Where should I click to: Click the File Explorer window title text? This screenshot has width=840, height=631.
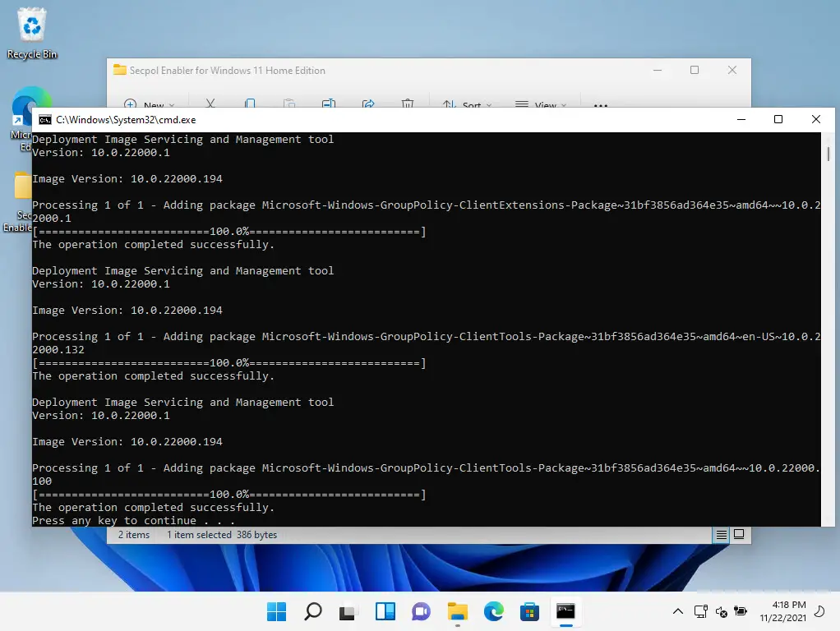227,70
